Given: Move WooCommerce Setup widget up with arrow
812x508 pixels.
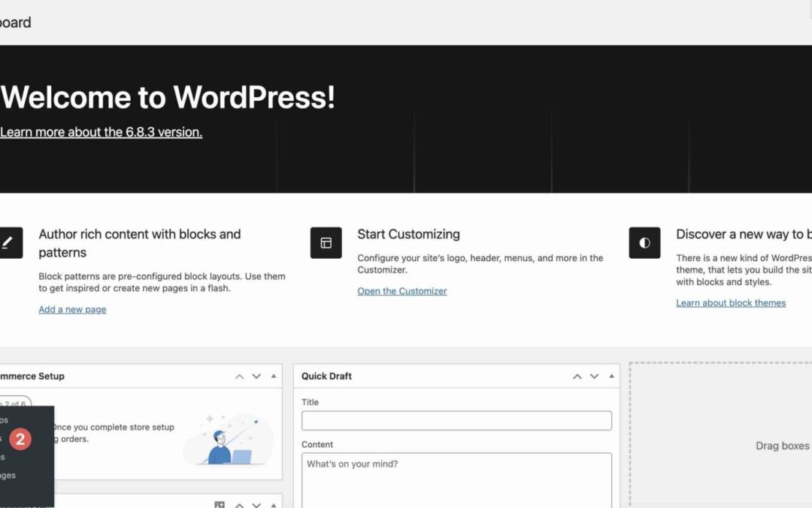Looking at the screenshot, I should (239, 376).
